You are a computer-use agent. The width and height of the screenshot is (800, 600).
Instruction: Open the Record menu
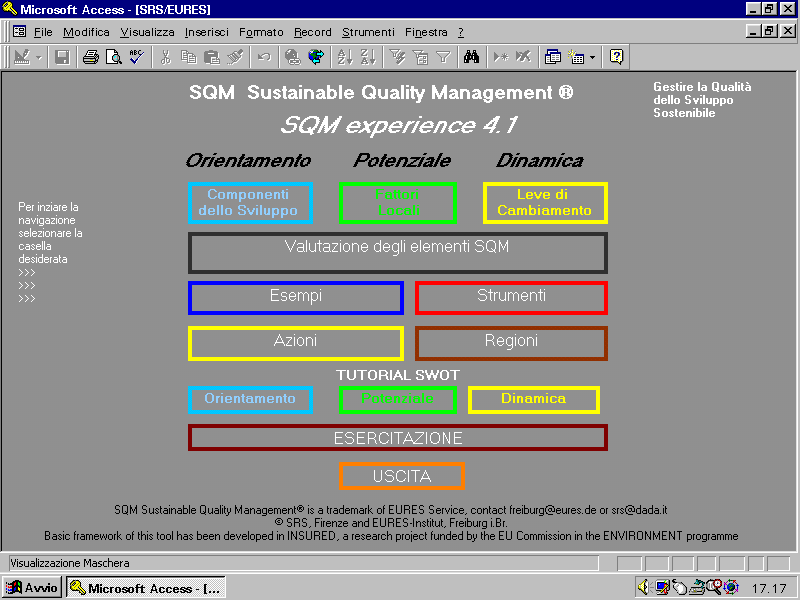click(313, 32)
